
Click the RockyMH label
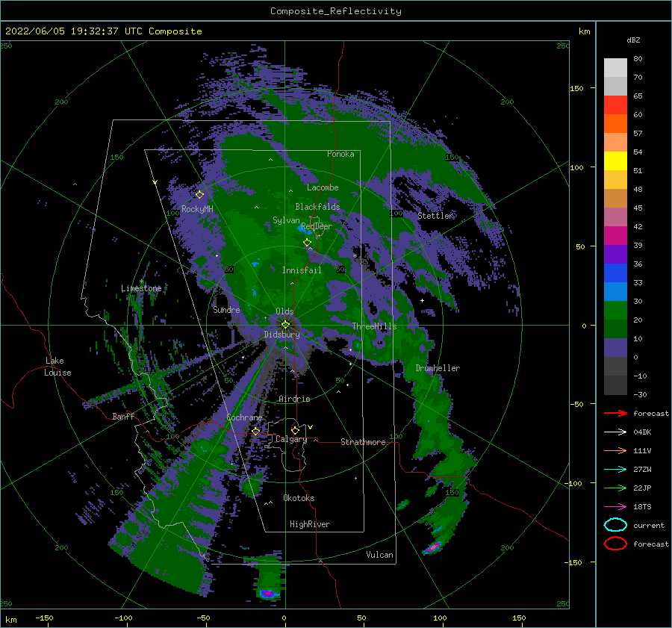197,209
